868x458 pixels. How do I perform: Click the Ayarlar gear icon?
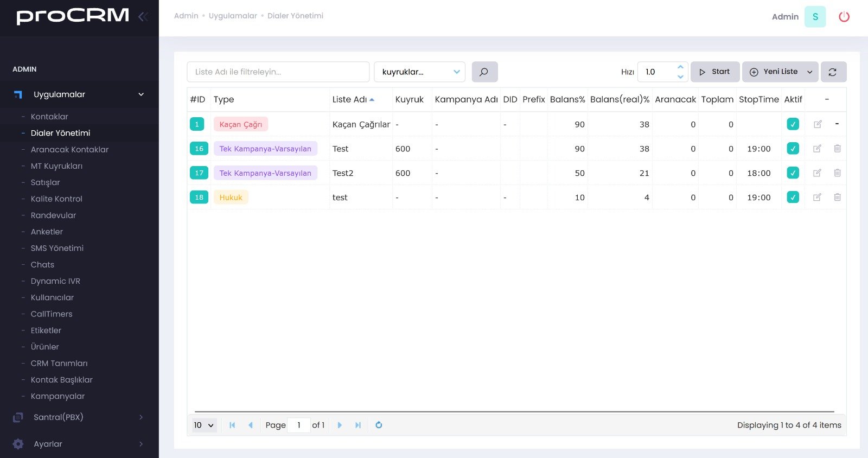(x=18, y=444)
